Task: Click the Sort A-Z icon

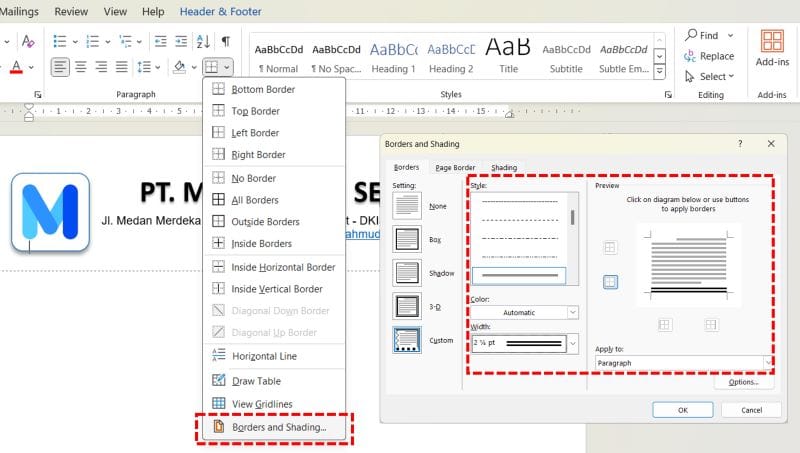Action: (x=203, y=41)
